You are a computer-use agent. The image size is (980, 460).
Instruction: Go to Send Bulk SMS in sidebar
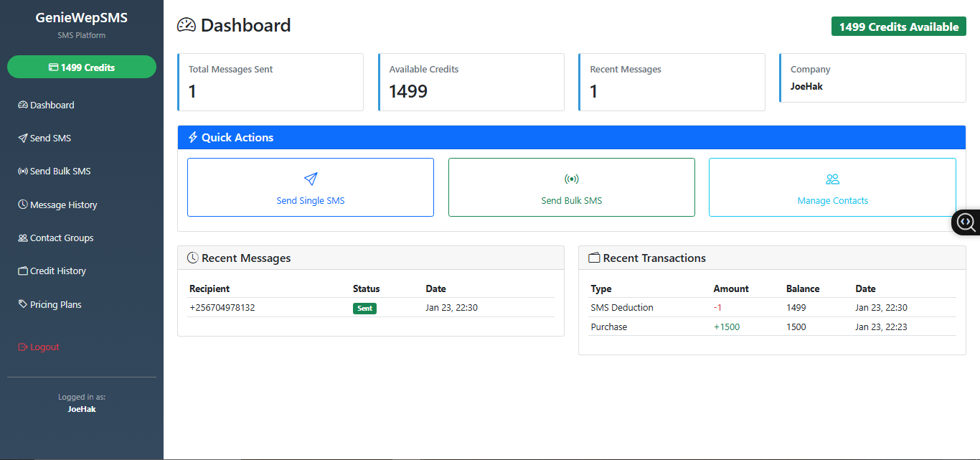tap(60, 172)
